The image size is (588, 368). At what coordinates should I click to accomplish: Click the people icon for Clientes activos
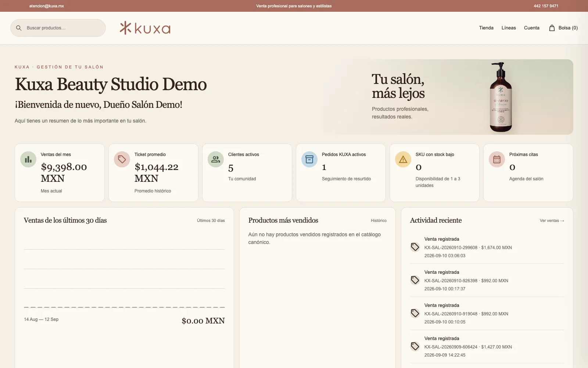tap(216, 159)
